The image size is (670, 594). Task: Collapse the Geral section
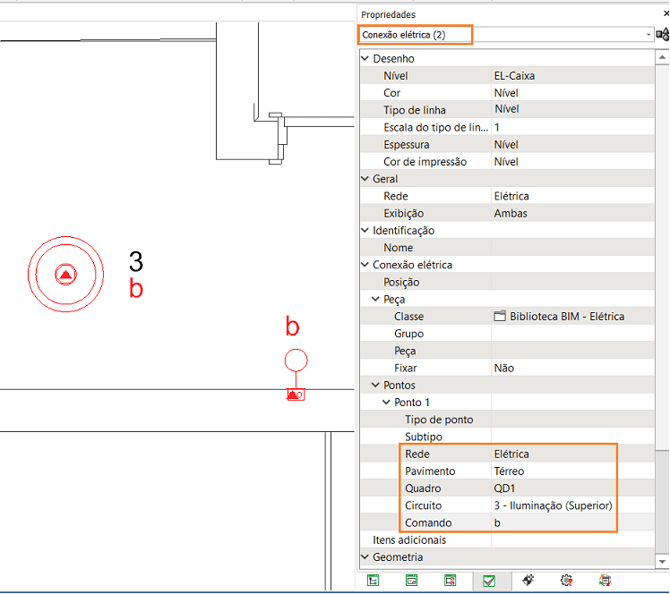[x=366, y=179]
